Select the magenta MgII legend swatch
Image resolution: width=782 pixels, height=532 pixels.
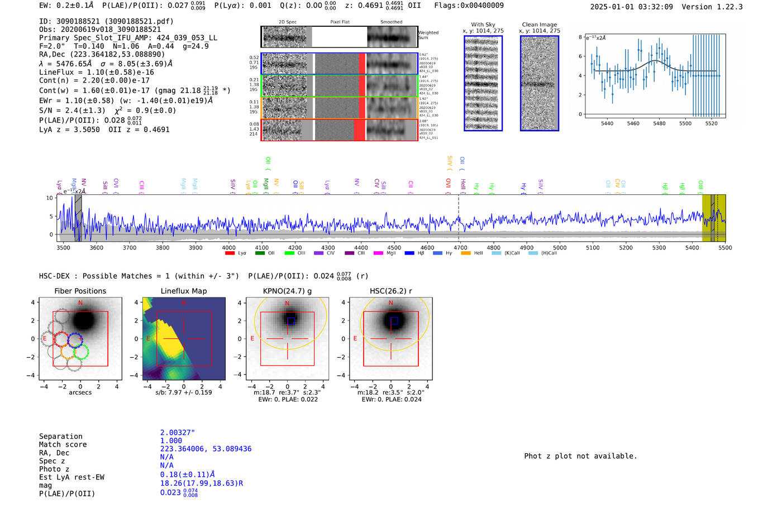378,253
